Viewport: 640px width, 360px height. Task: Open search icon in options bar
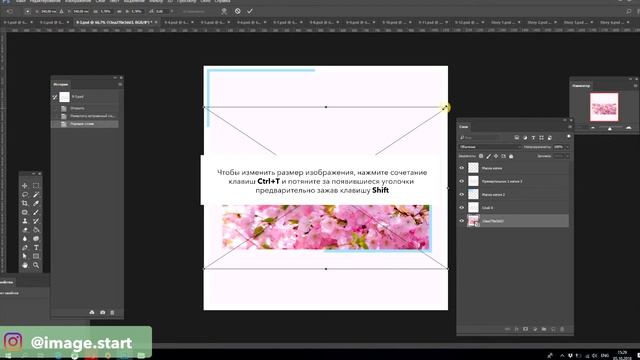coord(629,11)
